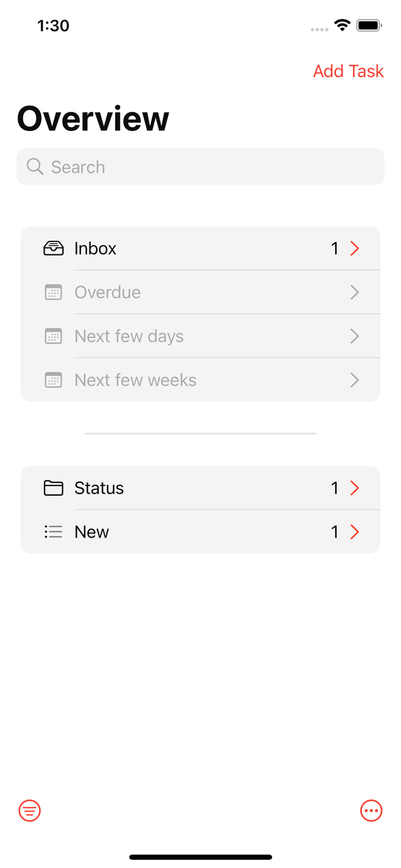Viewport: 401px width, 868px height.
Task: Tap the Overdue calendar icon
Action: (53, 292)
